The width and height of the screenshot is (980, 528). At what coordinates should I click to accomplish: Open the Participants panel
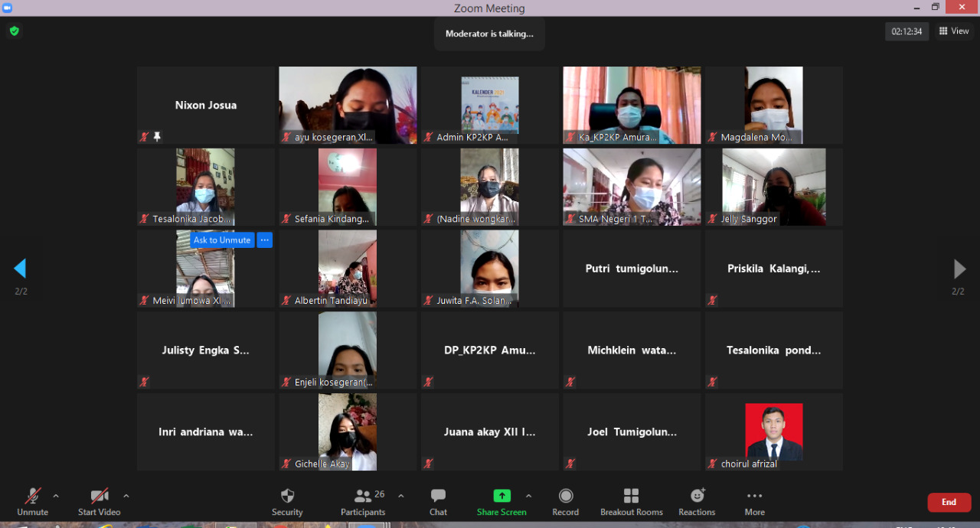(x=363, y=502)
